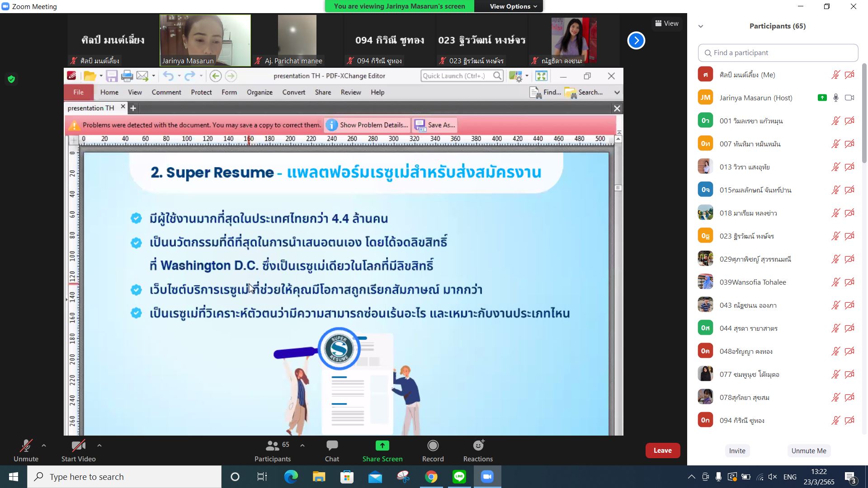Click the Leave meeting button
The height and width of the screenshot is (488, 868).
[x=662, y=450]
